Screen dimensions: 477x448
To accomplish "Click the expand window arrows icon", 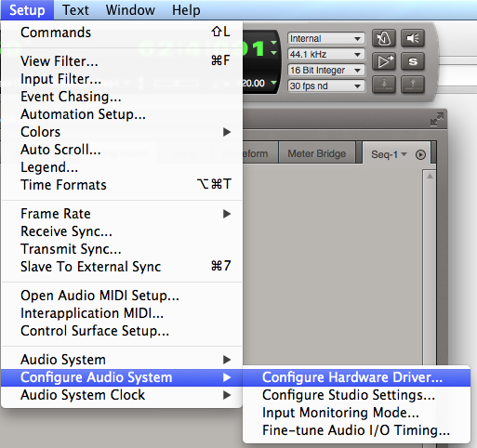I will 437,119.
